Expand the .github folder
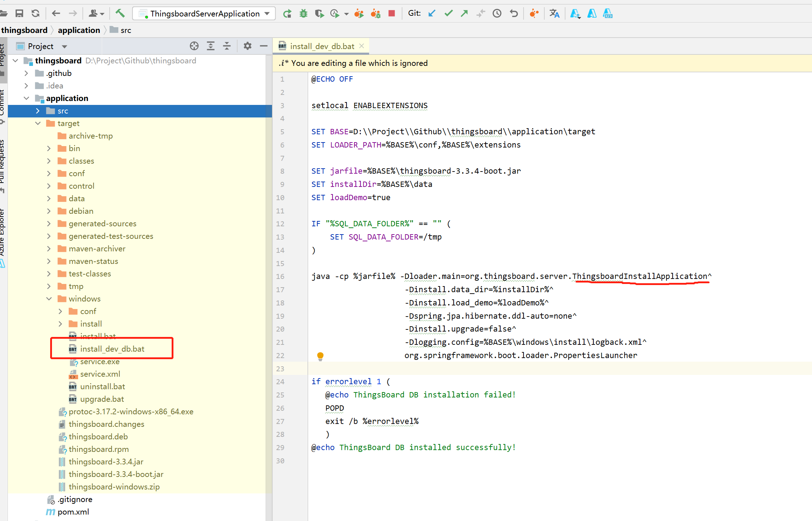This screenshot has height=521, width=812. click(x=26, y=73)
